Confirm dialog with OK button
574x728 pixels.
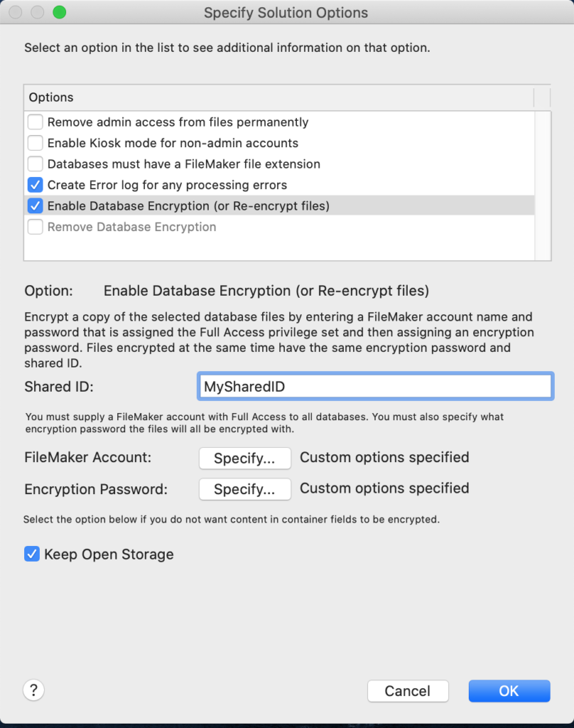(509, 690)
